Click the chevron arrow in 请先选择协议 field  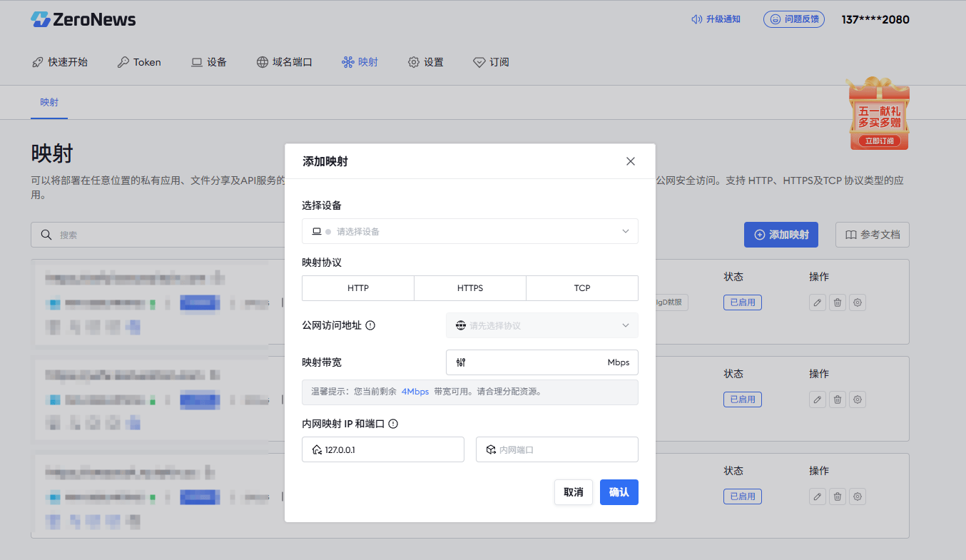click(x=626, y=325)
